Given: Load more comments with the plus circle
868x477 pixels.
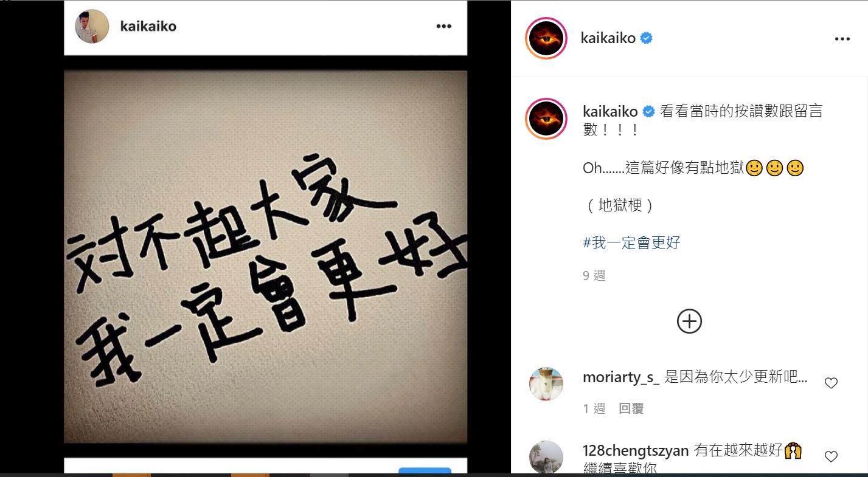Looking at the screenshot, I should 689,321.
